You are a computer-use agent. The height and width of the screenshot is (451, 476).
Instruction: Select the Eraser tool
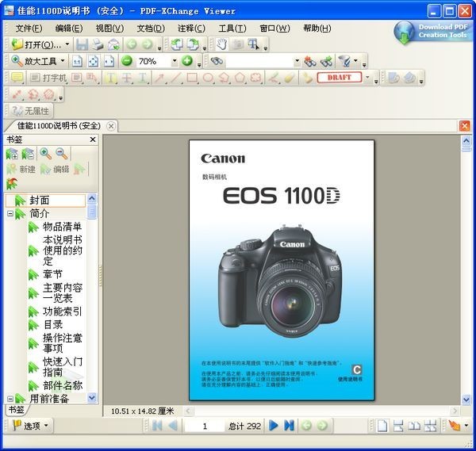290,78
